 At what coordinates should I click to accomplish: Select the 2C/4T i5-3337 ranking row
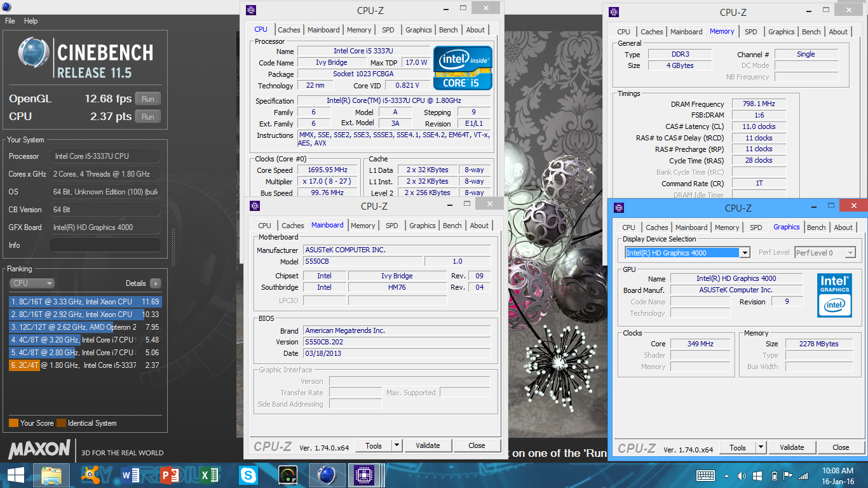85,365
